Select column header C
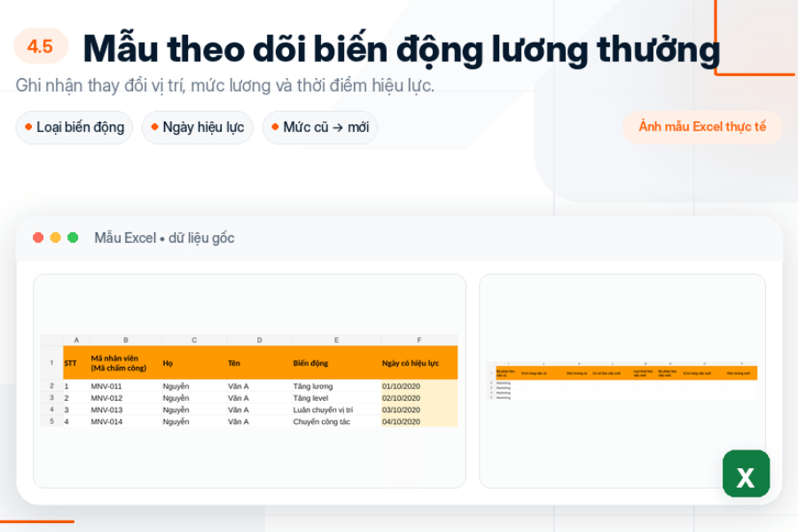The width and height of the screenshot is (798, 532). [x=194, y=340]
